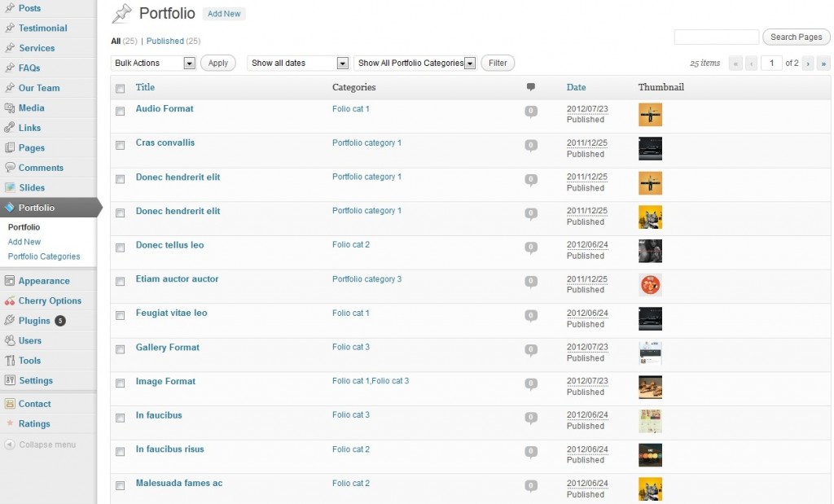The image size is (834, 504).
Task: Click the Etiam auctor auctor thumbnail
Action: [650, 285]
